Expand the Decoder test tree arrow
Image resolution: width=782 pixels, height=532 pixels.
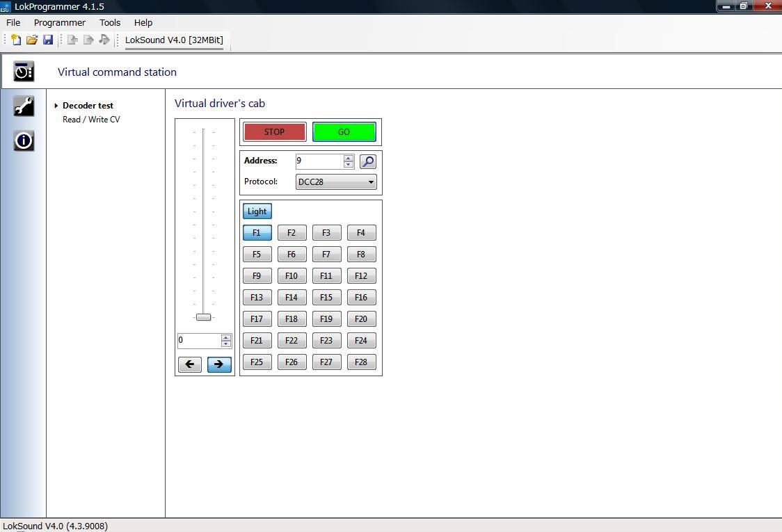pos(56,106)
